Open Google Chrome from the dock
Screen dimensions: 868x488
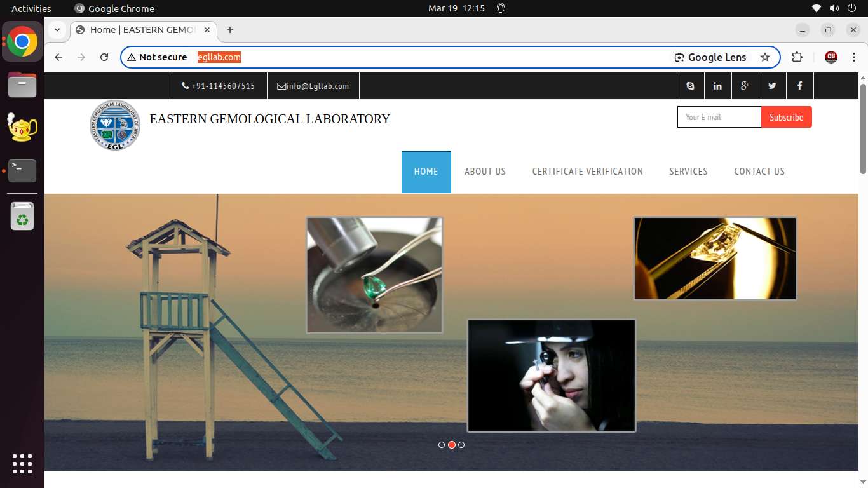(22, 42)
